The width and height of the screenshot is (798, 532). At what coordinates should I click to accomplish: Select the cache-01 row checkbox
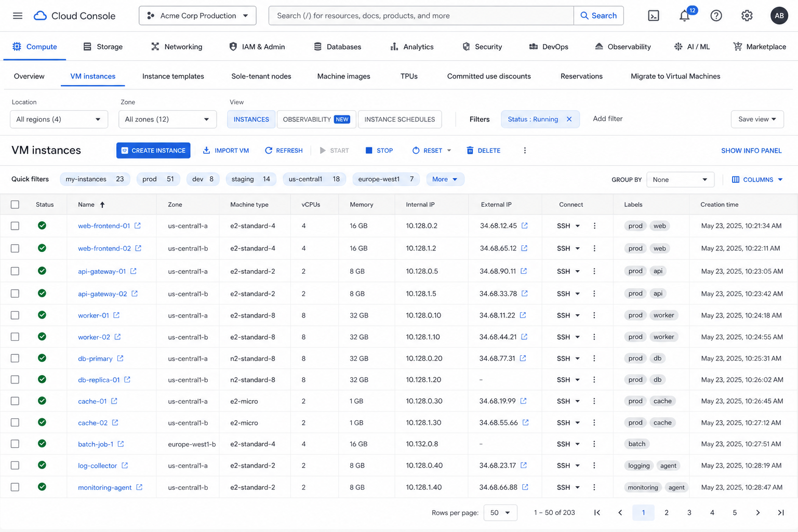[x=15, y=401]
